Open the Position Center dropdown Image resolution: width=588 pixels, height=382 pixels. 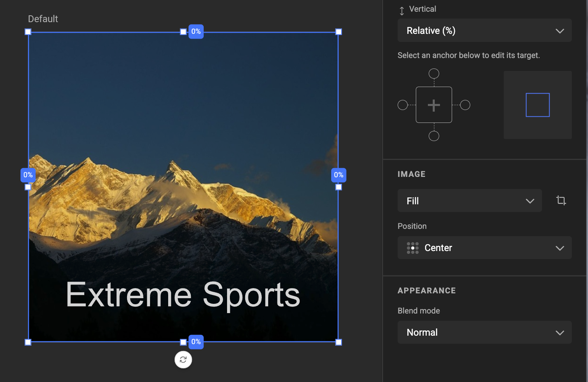pyautogui.click(x=484, y=248)
